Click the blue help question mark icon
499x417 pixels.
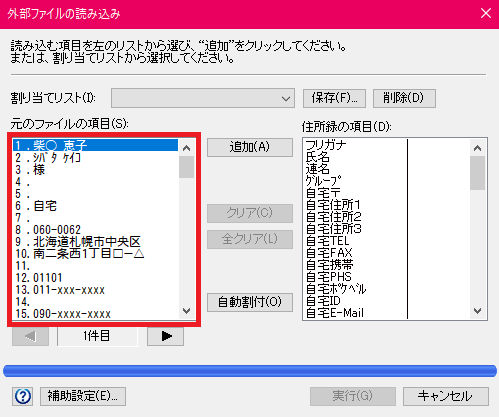click(23, 396)
